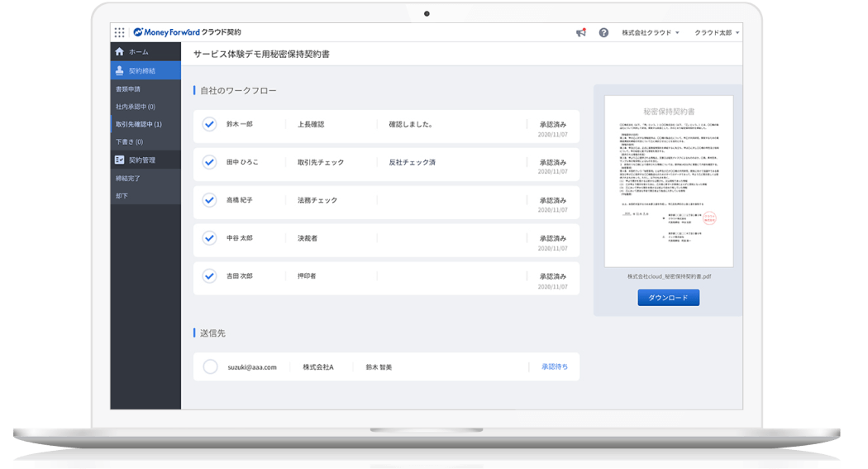Select the circle for suzuki@aaa.com
868x469 pixels.
210,366
